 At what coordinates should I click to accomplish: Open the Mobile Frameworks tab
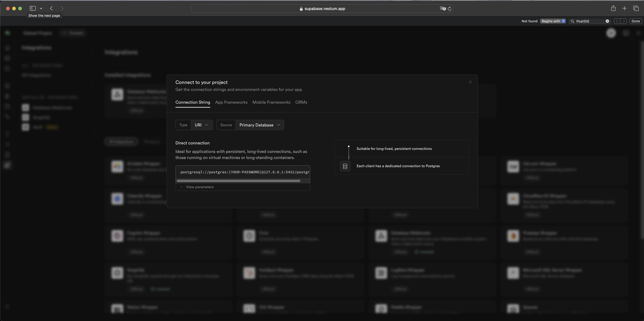click(x=271, y=102)
